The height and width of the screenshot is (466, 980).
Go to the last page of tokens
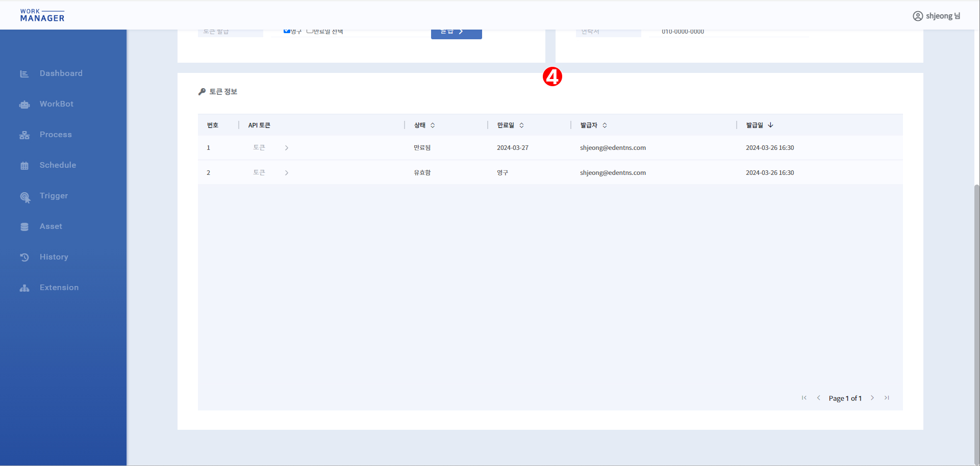(x=887, y=398)
